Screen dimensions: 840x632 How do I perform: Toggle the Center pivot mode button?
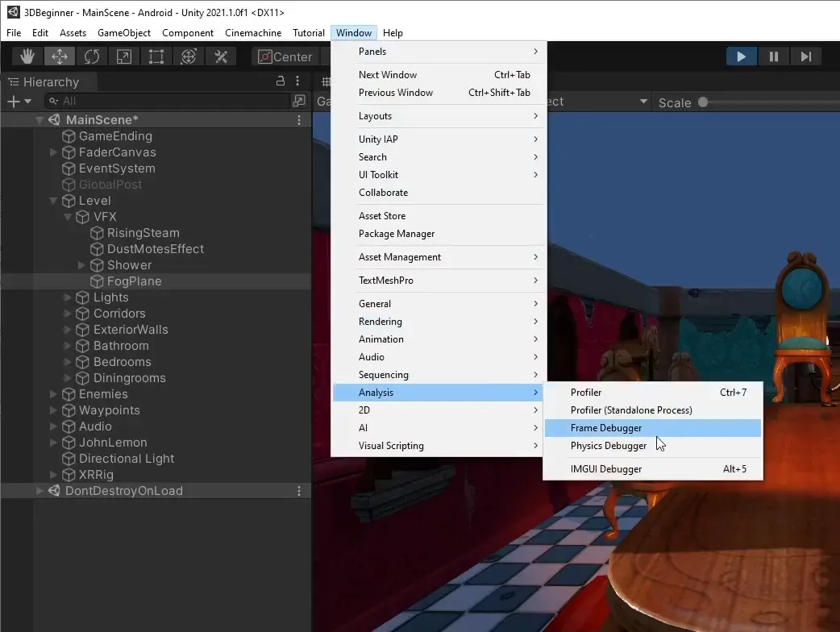285,56
